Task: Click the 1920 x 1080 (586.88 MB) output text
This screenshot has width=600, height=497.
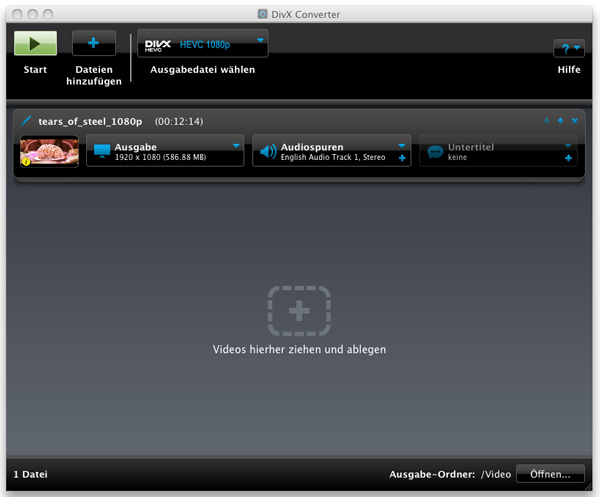Action: tap(160, 157)
